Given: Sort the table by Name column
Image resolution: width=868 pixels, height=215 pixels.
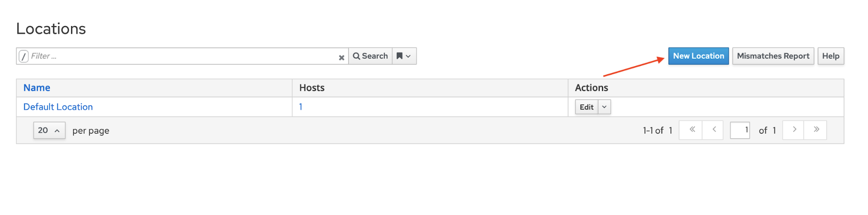Looking at the screenshot, I should [x=37, y=88].
